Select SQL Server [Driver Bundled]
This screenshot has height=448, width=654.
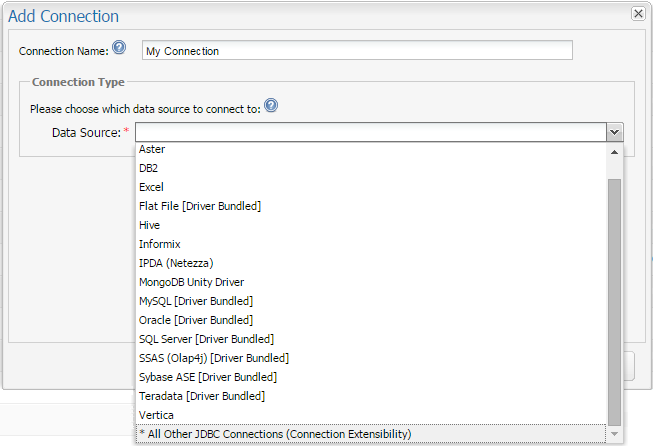click(206, 339)
